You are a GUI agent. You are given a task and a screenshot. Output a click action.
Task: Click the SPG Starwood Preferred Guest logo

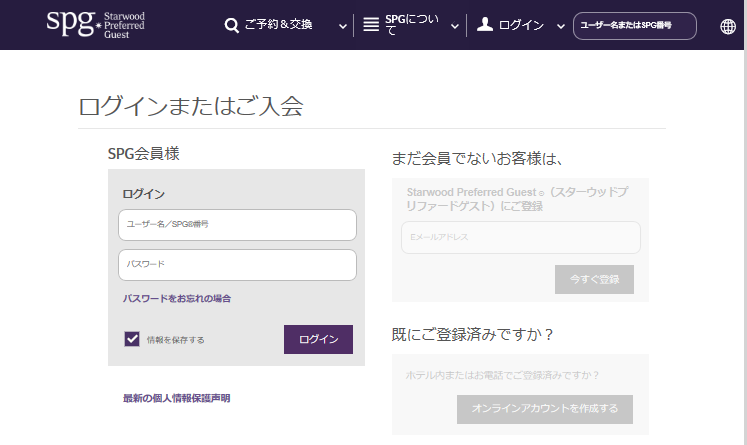(95, 24)
